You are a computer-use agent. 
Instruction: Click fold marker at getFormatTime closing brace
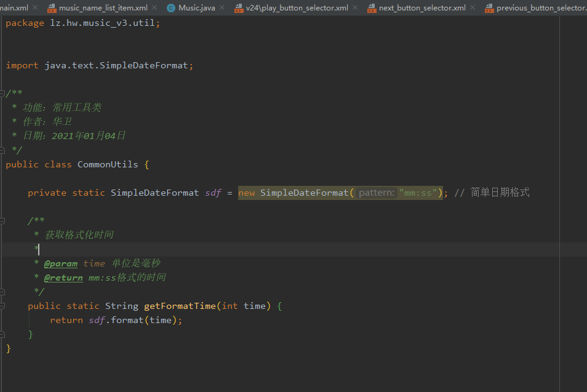[x=2, y=334]
